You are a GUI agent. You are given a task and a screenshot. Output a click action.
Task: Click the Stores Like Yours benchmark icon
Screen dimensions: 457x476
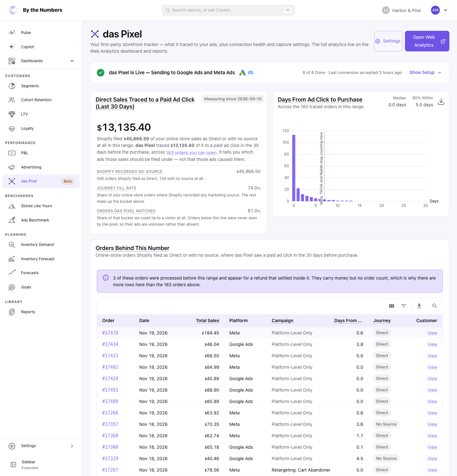pos(12,206)
